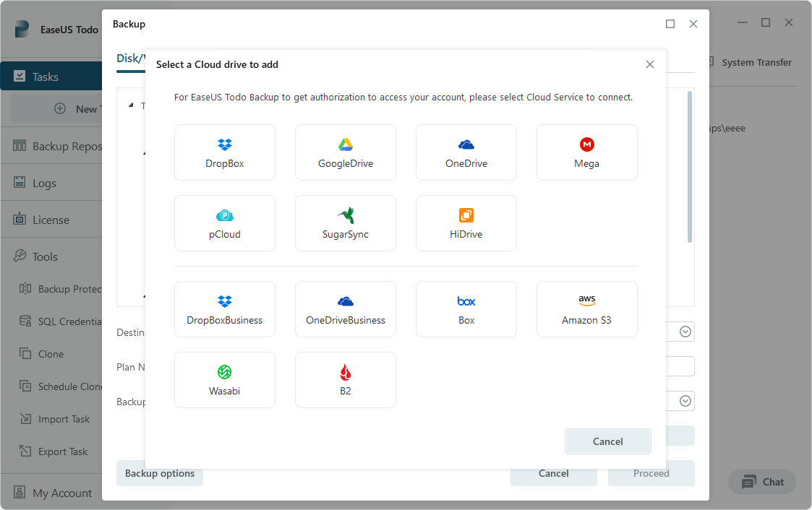
Task: Collapse the top tree node triangle
Action: (131, 105)
